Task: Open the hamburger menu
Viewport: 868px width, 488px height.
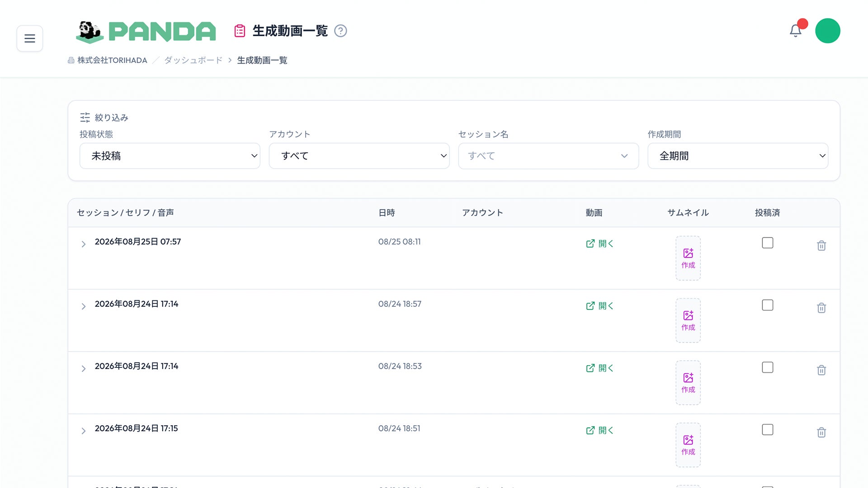Action: [x=30, y=38]
